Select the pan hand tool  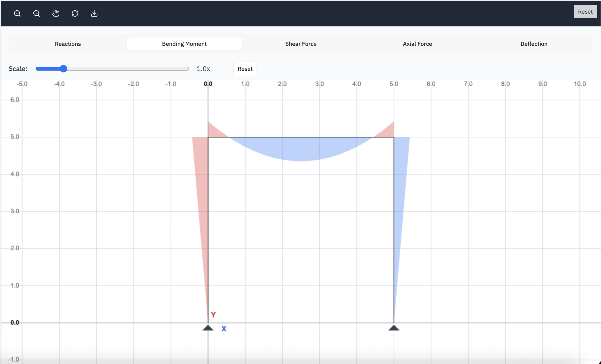click(56, 13)
